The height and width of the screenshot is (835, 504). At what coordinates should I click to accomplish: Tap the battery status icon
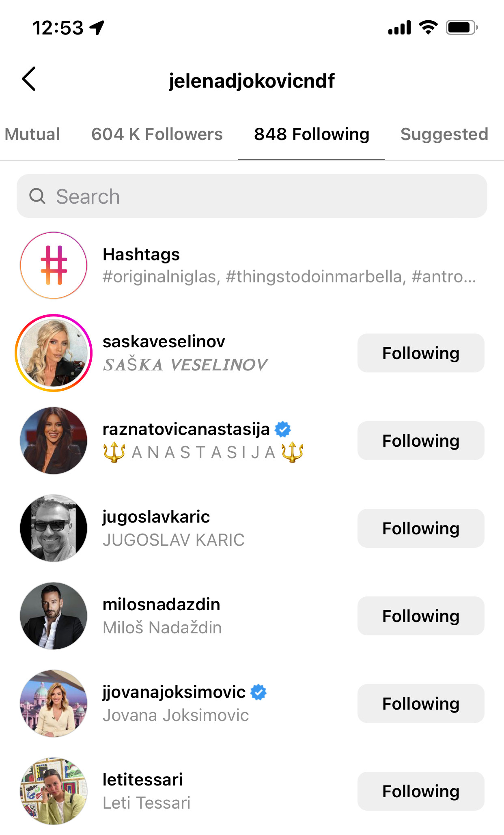tap(462, 28)
